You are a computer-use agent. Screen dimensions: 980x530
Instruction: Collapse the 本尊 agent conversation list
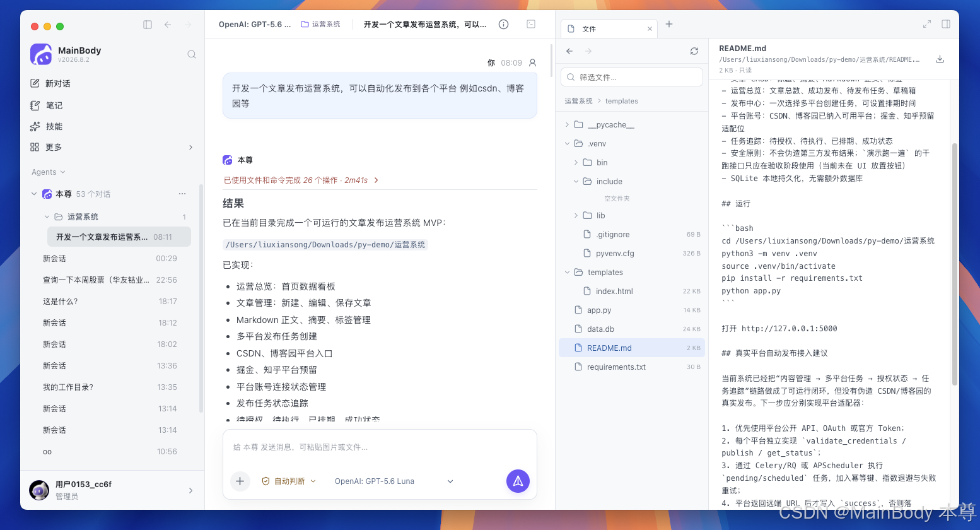[34, 194]
